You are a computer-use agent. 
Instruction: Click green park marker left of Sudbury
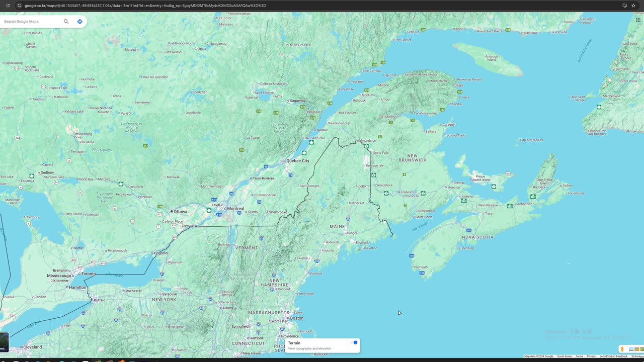[x=32, y=176]
